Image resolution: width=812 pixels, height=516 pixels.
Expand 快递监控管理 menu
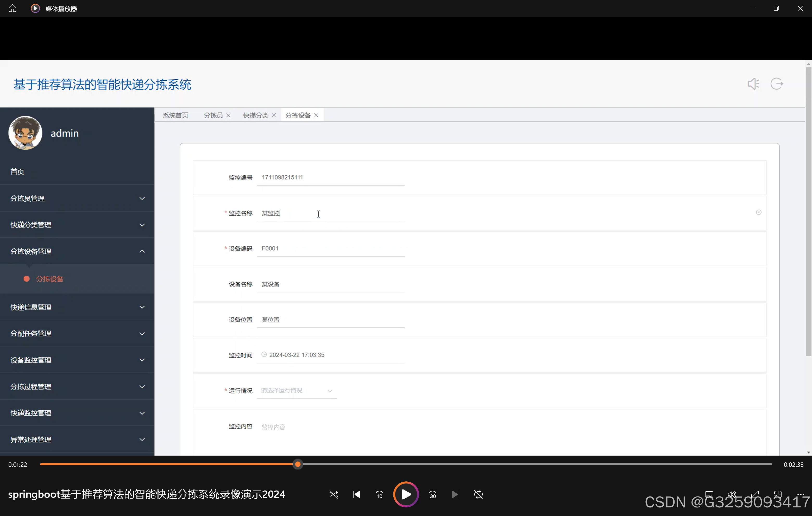[x=77, y=413]
